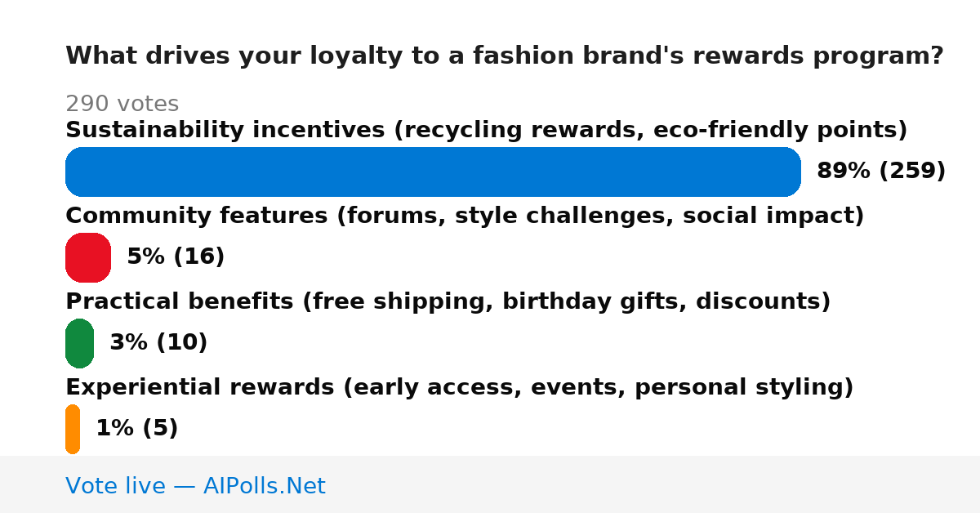The height and width of the screenshot is (513, 980).
Task: Click the 89% (259) result text
Action: 881,171
